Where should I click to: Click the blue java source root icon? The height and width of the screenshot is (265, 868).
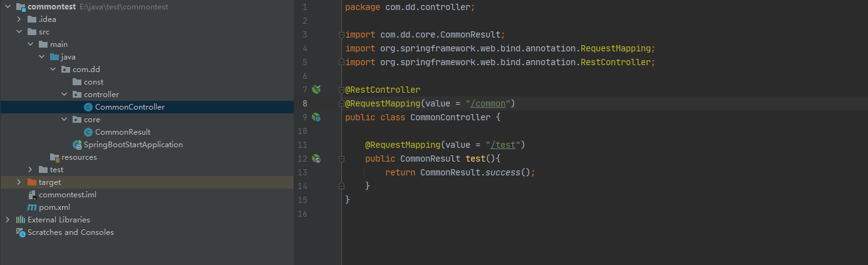[x=54, y=57]
